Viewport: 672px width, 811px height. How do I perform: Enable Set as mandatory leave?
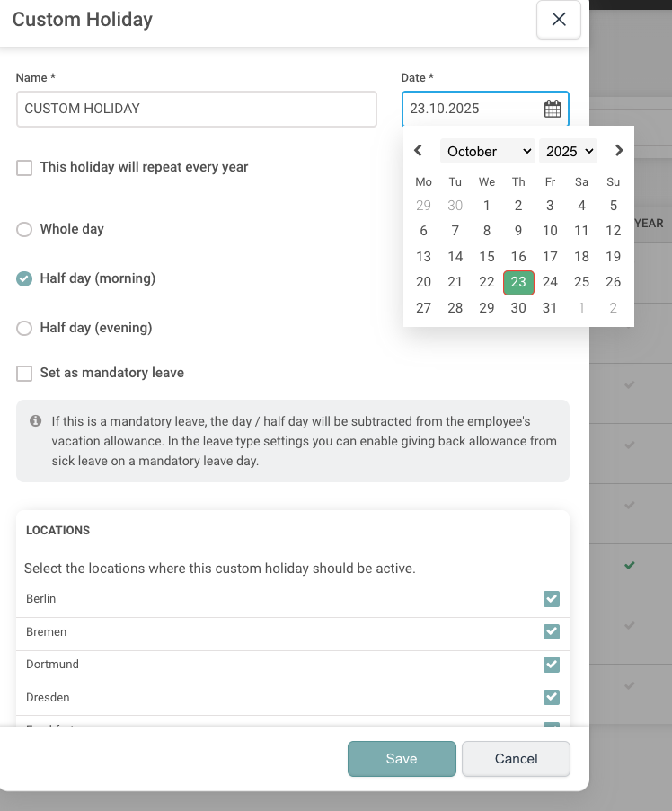pyautogui.click(x=24, y=374)
